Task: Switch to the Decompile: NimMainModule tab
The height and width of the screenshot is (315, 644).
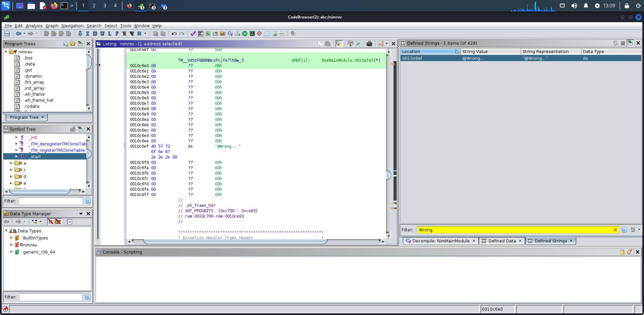Action: pos(441,241)
